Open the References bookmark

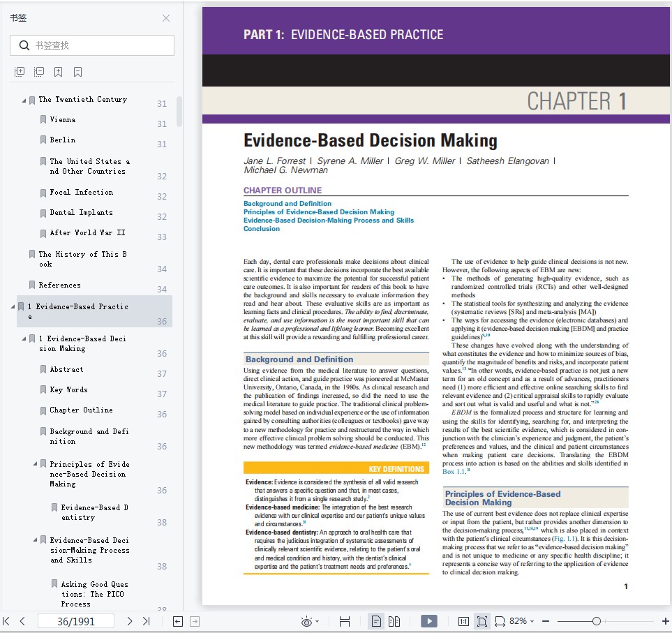point(59,285)
